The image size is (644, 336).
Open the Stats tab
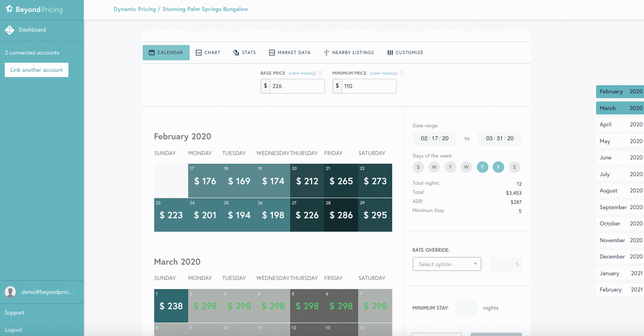(245, 53)
